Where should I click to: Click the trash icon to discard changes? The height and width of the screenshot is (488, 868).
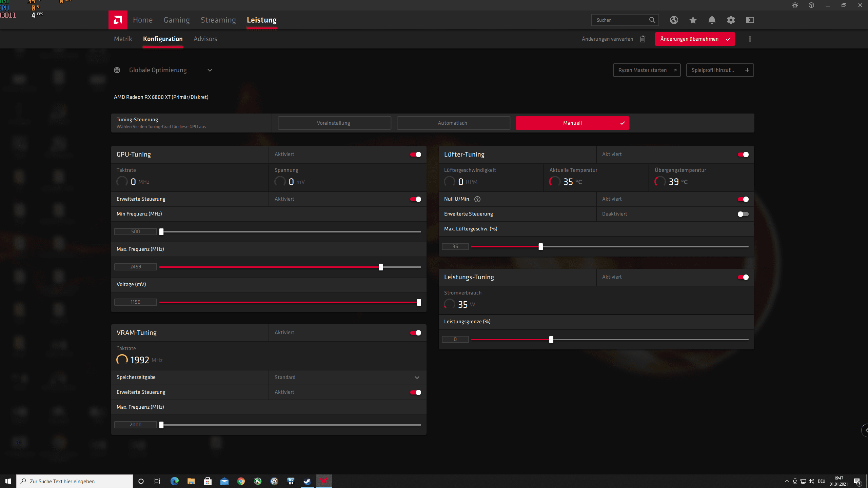click(x=643, y=39)
